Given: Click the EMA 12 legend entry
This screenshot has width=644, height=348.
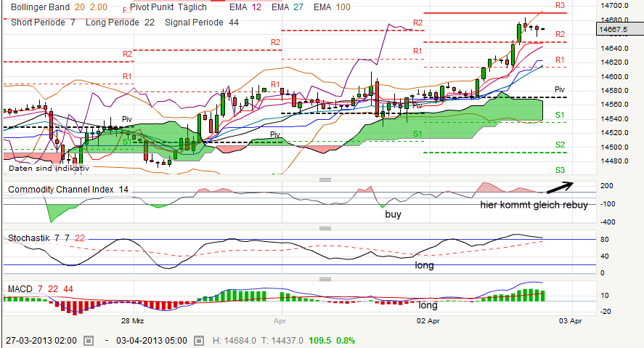Looking at the screenshot, I should point(245,7).
